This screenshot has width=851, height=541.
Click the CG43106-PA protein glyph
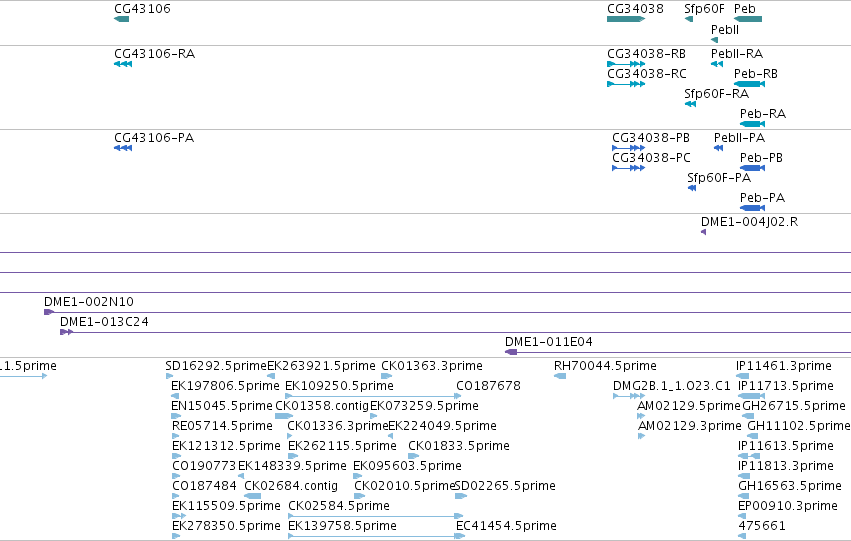123,148
